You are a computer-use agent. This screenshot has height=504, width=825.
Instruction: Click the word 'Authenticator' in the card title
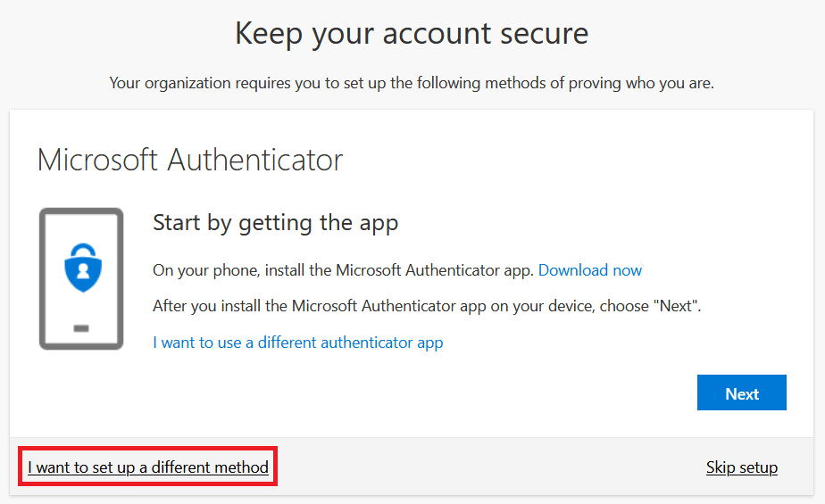(255, 161)
